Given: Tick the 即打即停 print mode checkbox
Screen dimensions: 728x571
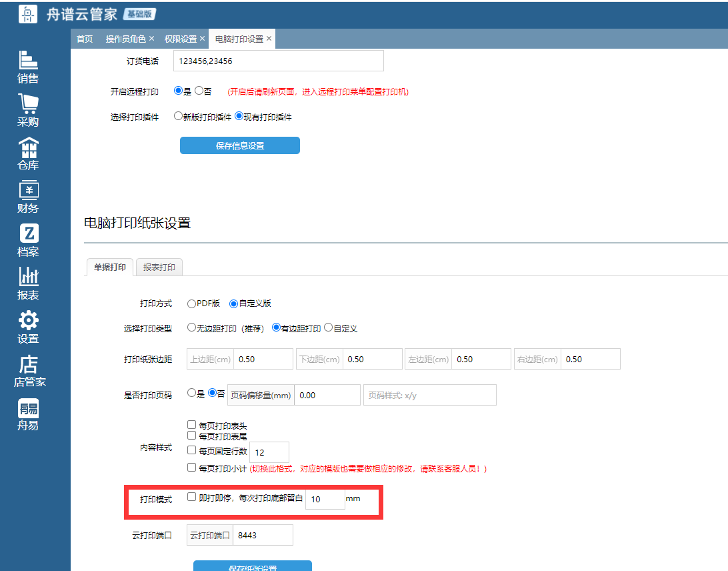Looking at the screenshot, I should 192,497.
